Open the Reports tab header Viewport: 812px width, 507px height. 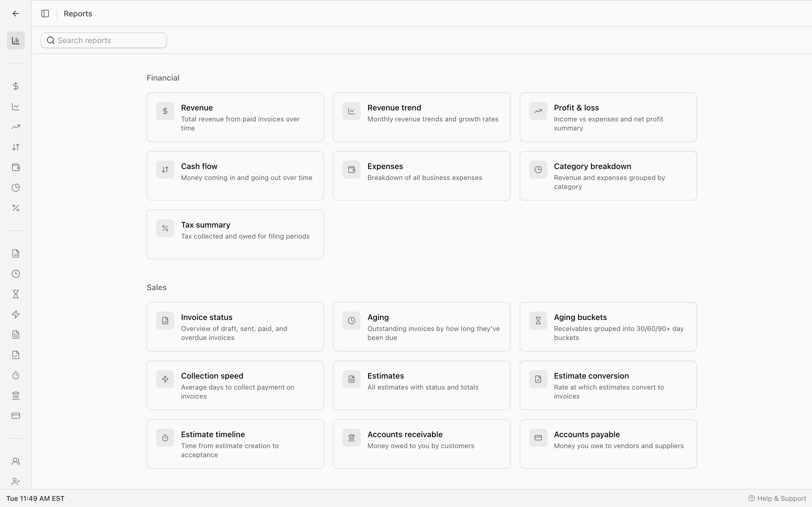(78, 14)
